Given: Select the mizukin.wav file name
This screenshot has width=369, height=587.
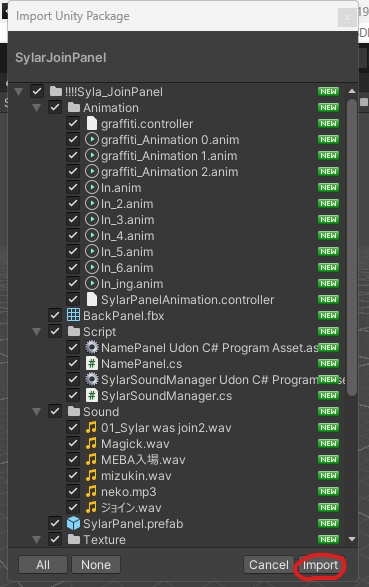Looking at the screenshot, I should point(136,476).
